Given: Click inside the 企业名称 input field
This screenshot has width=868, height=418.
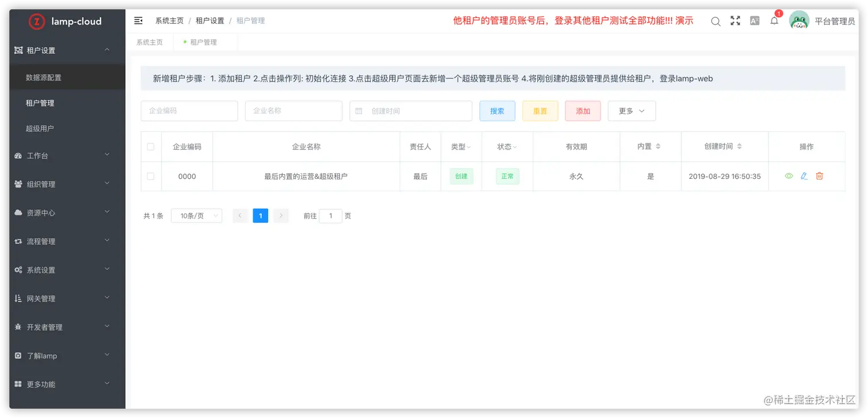Looking at the screenshot, I should pyautogui.click(x=293, y=111).
